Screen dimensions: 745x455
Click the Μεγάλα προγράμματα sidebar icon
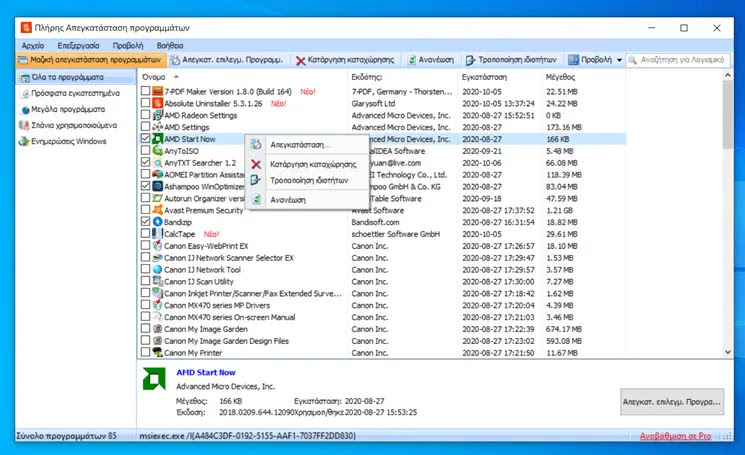click(25, 109)
